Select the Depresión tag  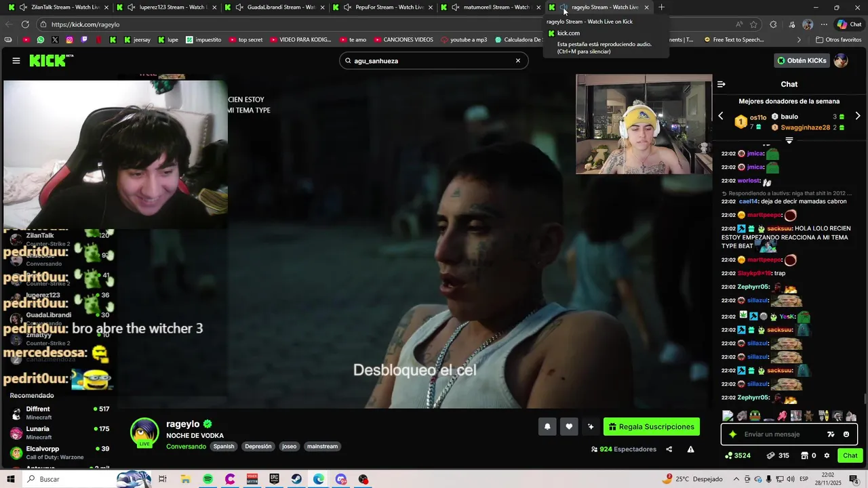[x=258, y=447]
